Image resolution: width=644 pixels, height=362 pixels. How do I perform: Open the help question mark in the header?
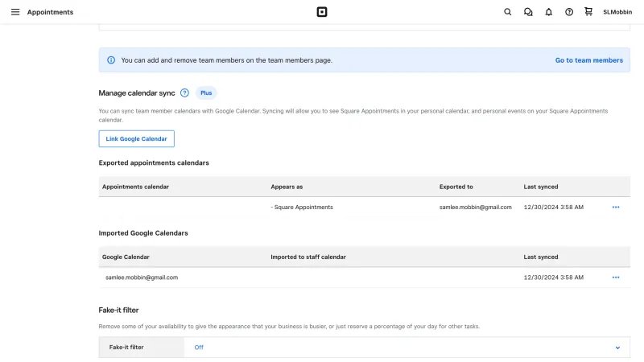point(569,12)
